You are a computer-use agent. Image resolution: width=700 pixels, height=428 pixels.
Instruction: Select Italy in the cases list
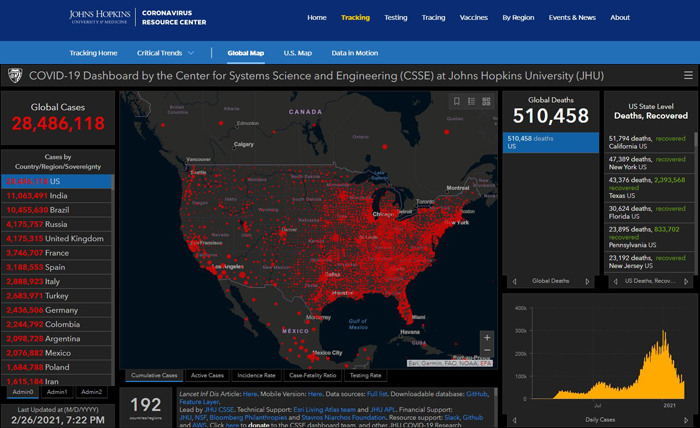click(x=56, y=281)
